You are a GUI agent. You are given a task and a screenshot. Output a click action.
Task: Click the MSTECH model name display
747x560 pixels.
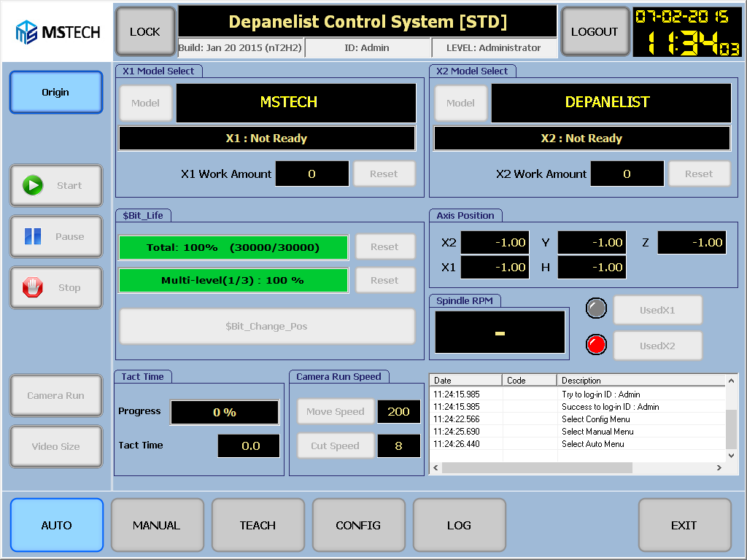click(296, 103)
